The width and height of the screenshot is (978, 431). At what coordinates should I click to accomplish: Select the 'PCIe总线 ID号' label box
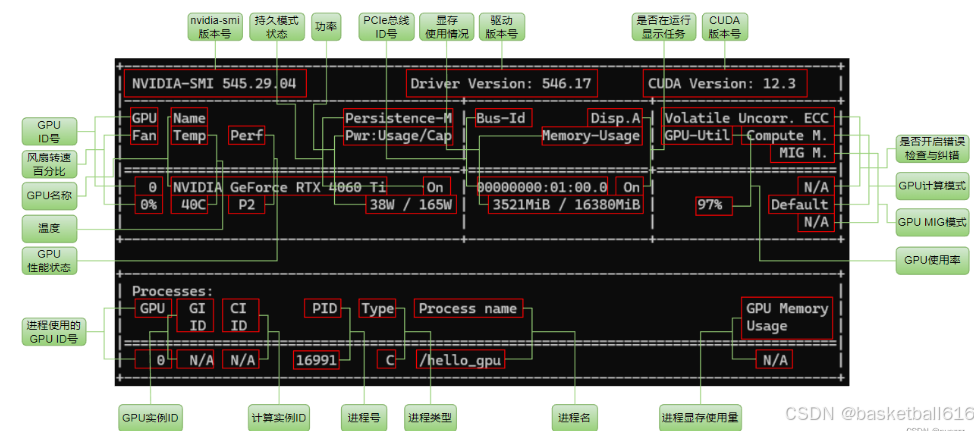click(379, 26)
